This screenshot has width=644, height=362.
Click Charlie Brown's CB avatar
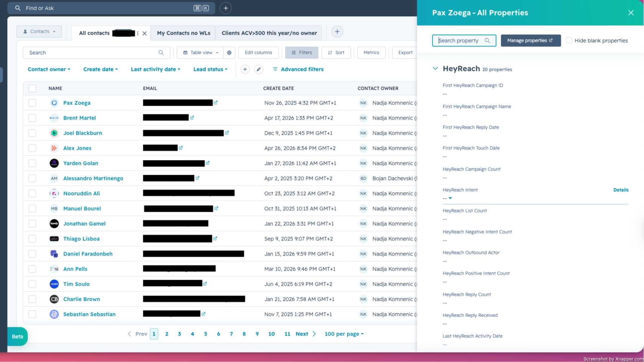[x=54, y=299]
